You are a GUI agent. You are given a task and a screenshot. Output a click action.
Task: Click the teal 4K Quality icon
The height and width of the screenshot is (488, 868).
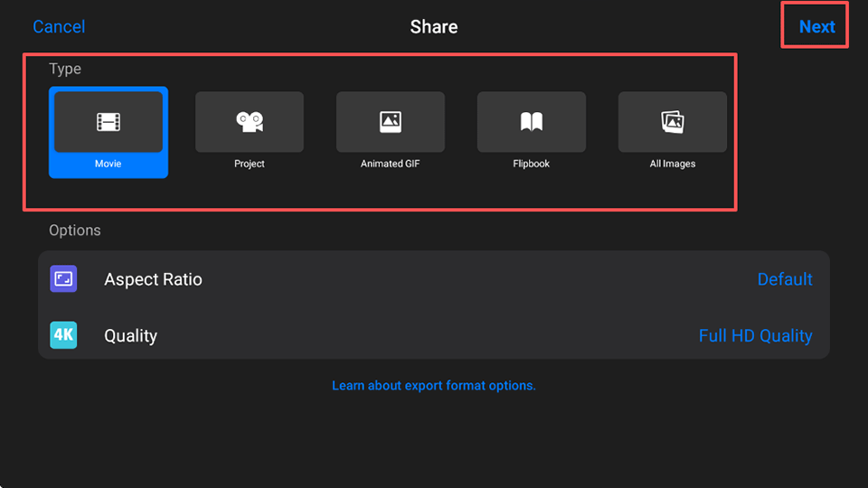[x=63, y=335]
